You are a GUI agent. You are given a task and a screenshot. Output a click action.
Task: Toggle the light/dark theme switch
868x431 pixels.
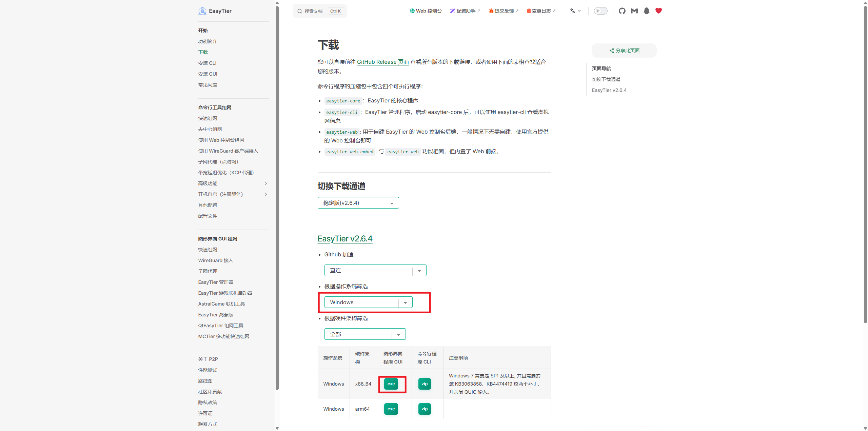click(x=600, y=11)
